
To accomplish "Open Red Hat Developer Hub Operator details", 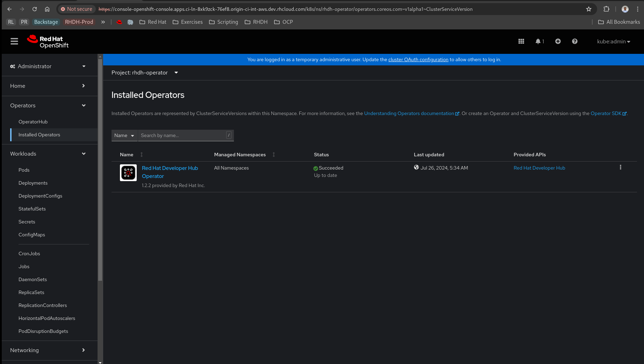I will click(x=170, y=172).
